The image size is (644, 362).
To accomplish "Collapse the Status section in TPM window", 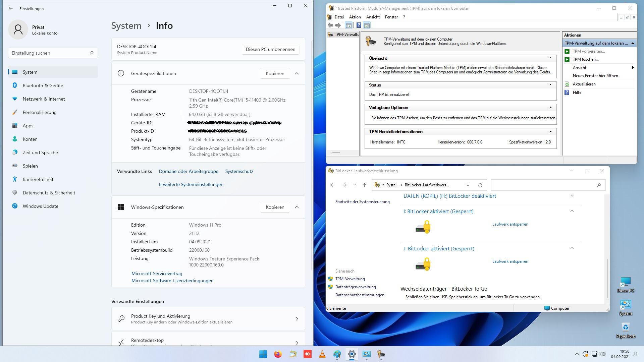I will 550,85.
